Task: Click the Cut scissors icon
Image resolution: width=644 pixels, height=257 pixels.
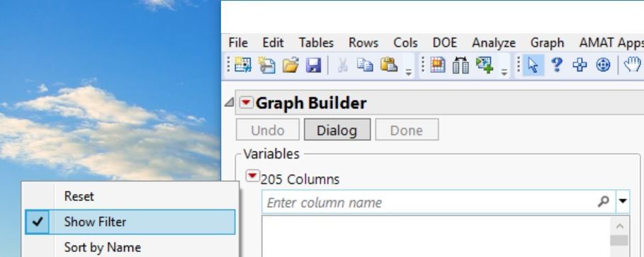Action: (342, 65)
